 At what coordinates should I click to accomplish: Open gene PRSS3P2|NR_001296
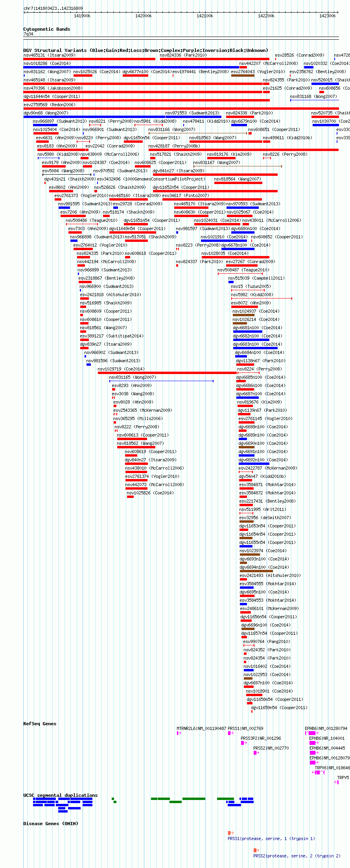(261, 739)
